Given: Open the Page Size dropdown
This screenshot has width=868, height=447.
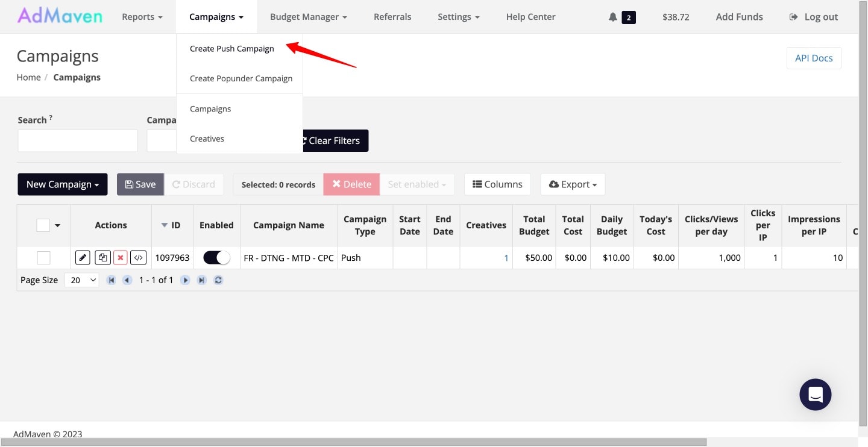Looking at the screenshot, I should [81, 280].
